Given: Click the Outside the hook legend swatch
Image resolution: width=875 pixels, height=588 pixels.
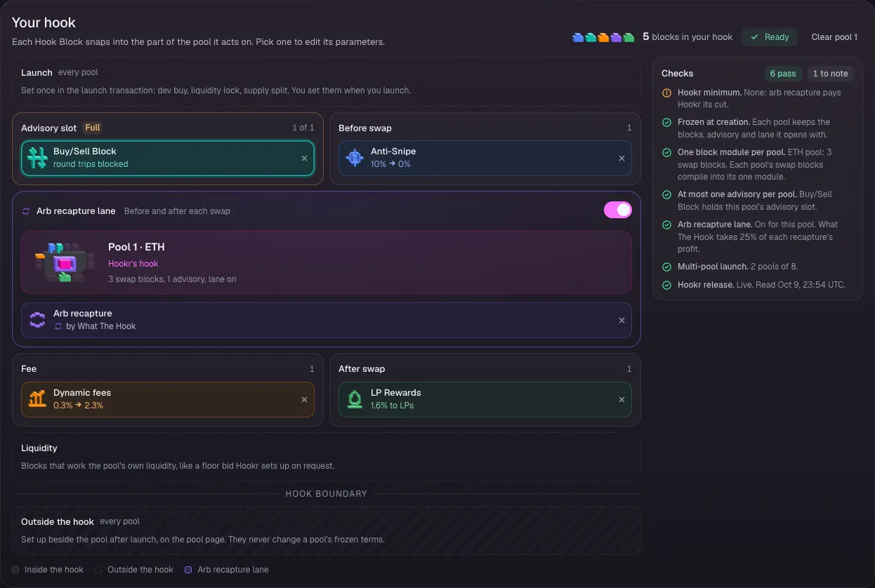Looking at the screenshot, I should point(98,570).
